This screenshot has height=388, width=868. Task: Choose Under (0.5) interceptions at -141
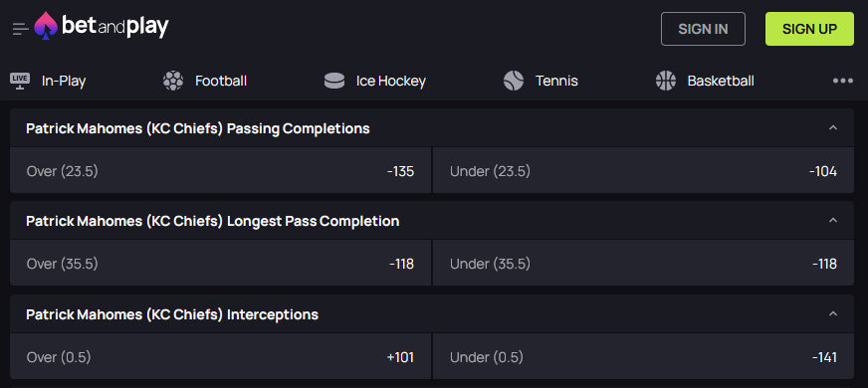643,357
